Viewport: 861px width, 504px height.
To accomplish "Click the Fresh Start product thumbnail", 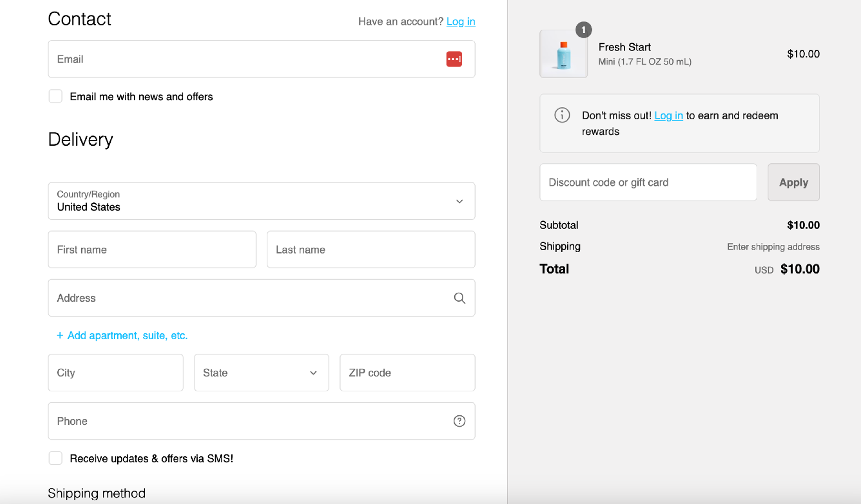I will [563, 54].
